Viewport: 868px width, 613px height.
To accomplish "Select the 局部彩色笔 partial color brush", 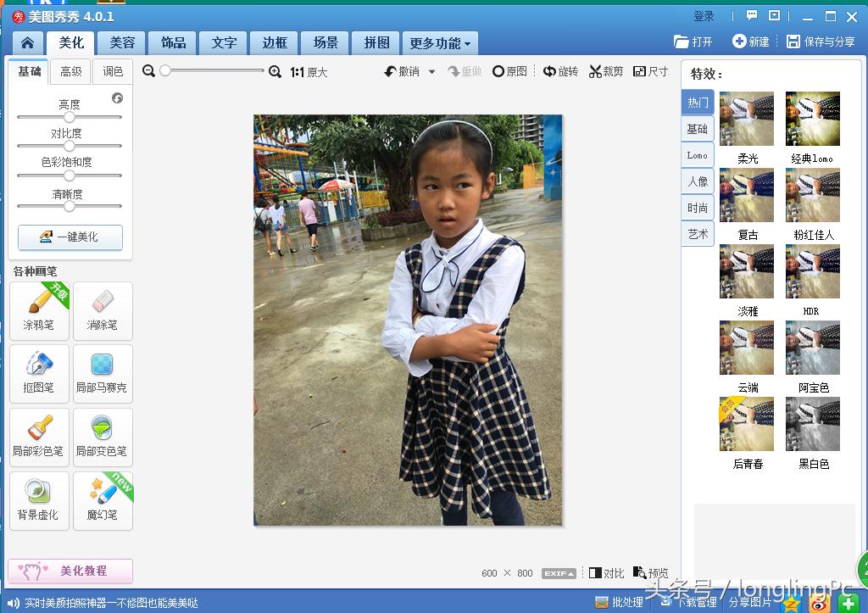I will 39,437.
